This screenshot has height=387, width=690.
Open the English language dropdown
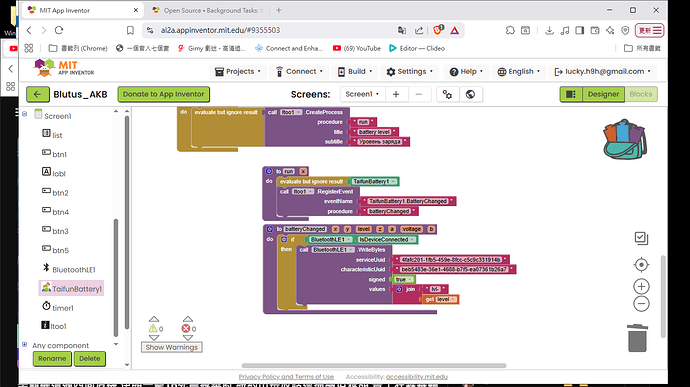pyautogui.click(x=518, y=71)
